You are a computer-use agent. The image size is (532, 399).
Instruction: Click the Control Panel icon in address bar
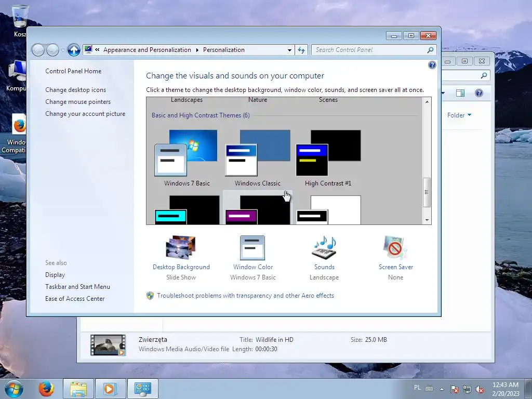(88, 49)
